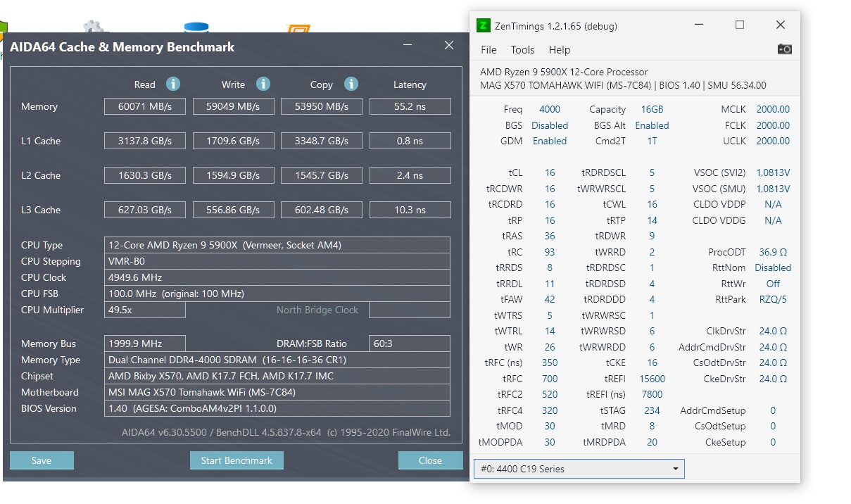Open the 4400 C19 Series module dropdown

point(579,469)
